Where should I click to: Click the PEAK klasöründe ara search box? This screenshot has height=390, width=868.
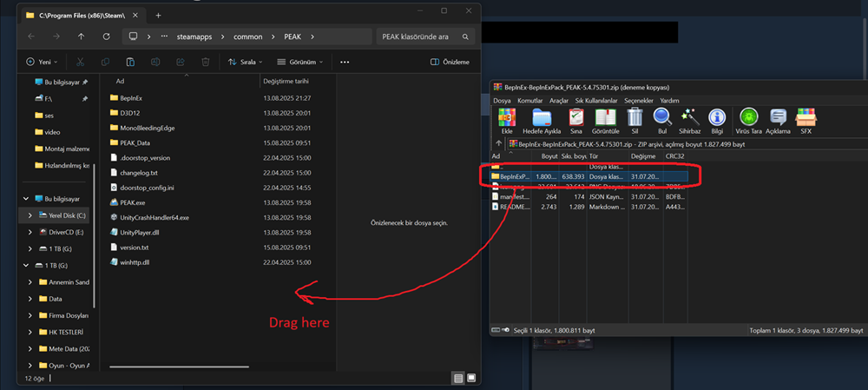click(x=425, y=36)
